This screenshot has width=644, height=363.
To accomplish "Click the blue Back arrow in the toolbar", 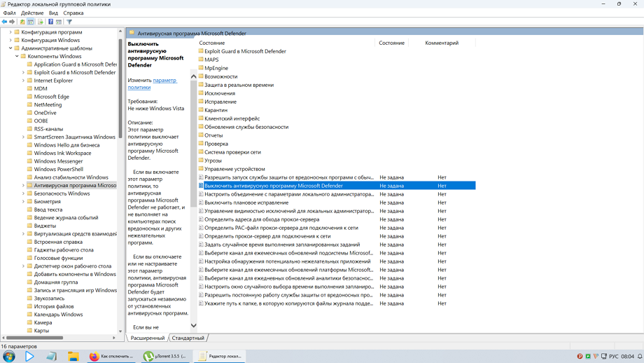I will 5,22.
